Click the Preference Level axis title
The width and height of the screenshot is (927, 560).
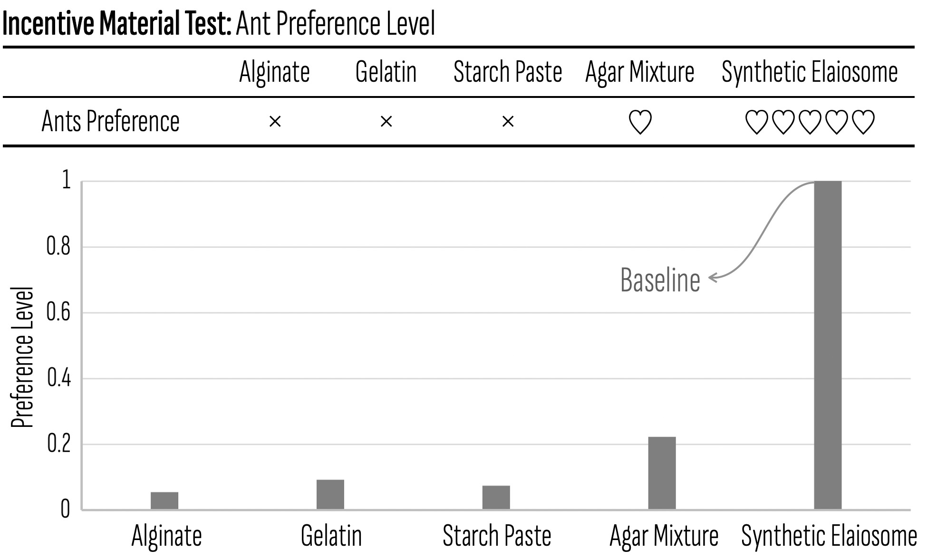[22, 357]
